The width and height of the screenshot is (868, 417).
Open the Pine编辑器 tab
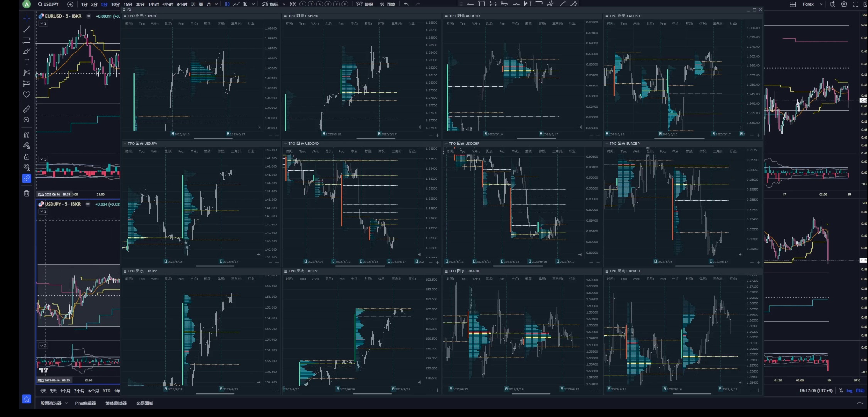coord(85,403)
